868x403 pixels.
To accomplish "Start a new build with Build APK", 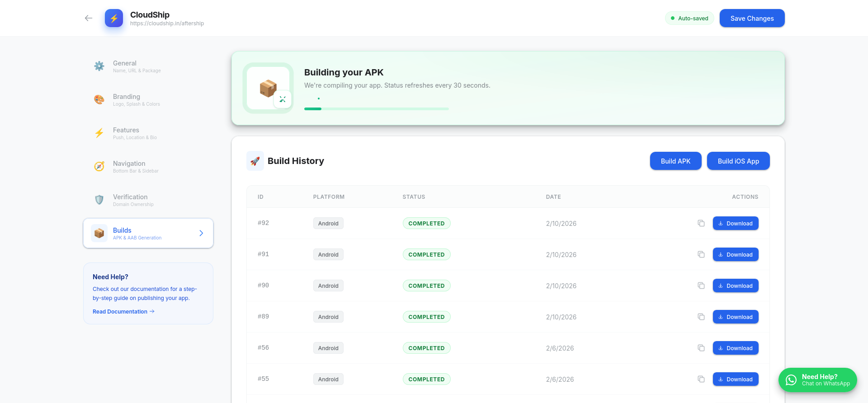I will coord(675,161).
